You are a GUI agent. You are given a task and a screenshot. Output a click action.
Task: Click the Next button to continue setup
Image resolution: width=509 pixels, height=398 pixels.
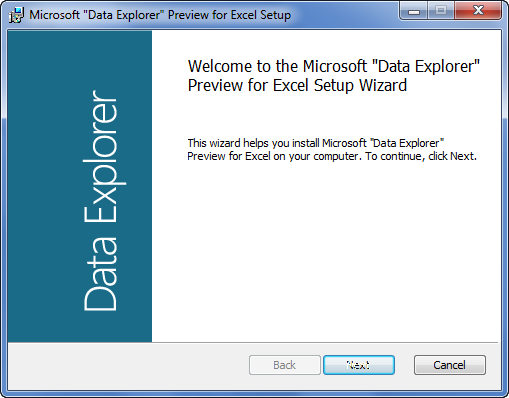(359, 365)
